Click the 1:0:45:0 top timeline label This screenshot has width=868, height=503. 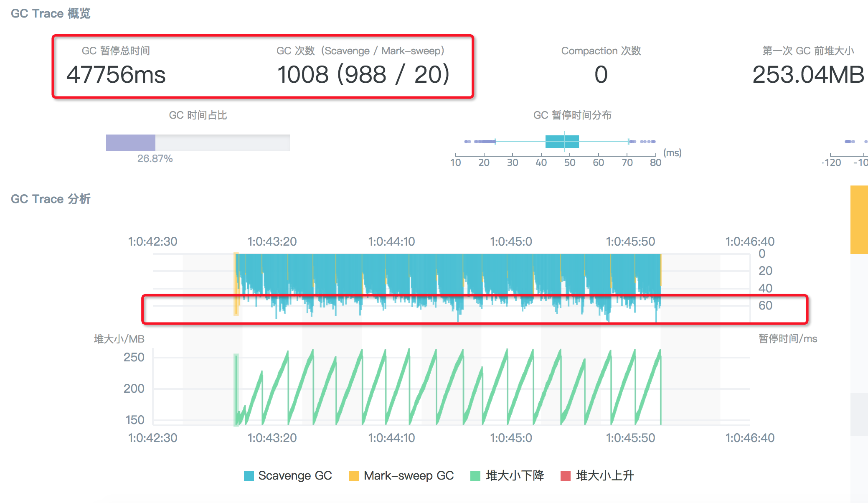[x=511, y=241]
